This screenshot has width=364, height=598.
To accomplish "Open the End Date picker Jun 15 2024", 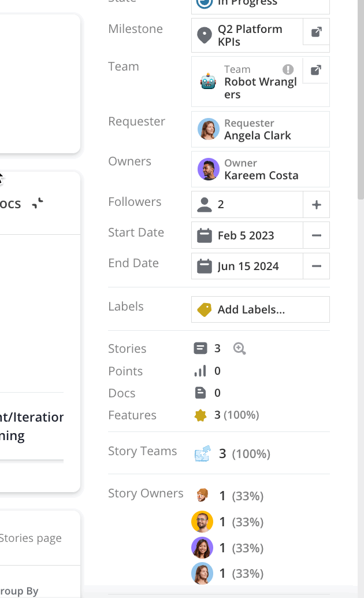I will [x=247, y=266].
